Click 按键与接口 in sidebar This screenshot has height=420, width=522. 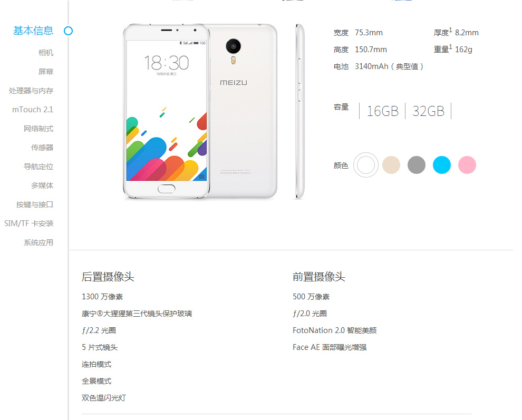35,204
